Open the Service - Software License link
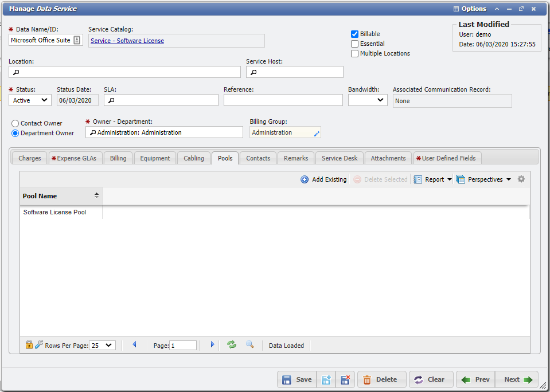The height and width of the screenshot is (392, 550). [127, 41]
